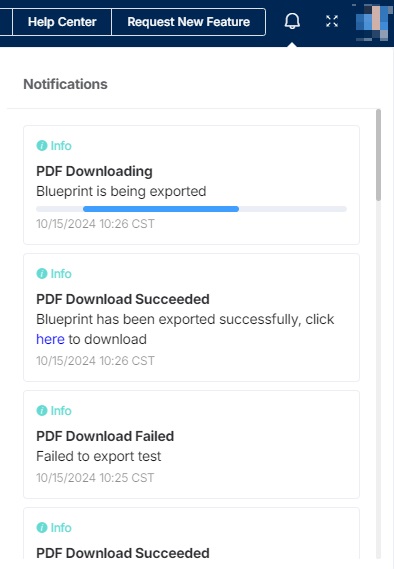Screen dimensions: 394x569
Task: Toggle fullscreen mode icon in header
Action: 332,21
